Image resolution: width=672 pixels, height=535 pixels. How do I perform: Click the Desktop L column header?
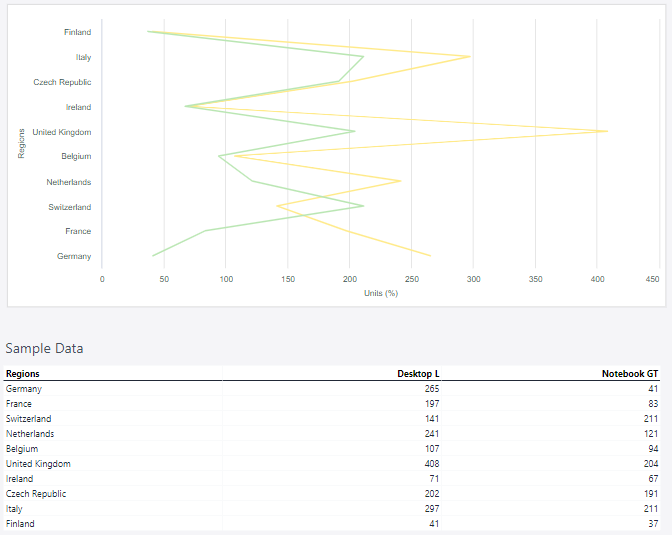418,373
